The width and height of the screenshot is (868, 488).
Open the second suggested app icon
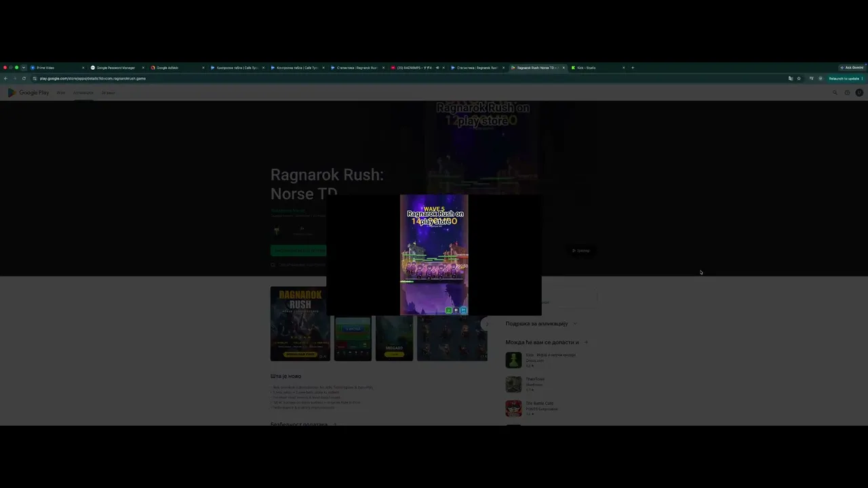(x=513, y=384)
